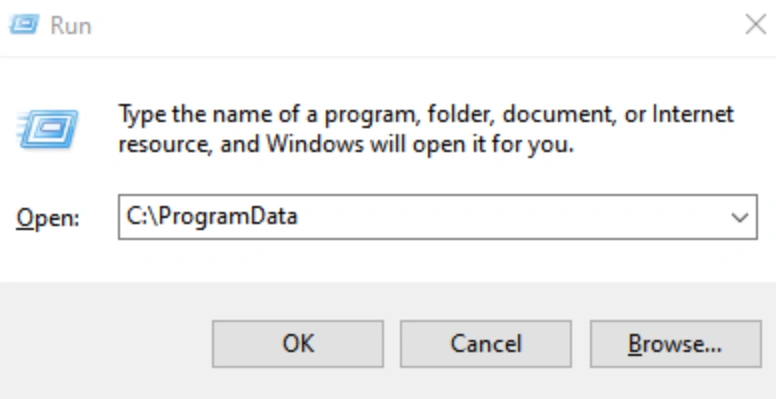Click the large Run program icon

click(x=48, y=129)
